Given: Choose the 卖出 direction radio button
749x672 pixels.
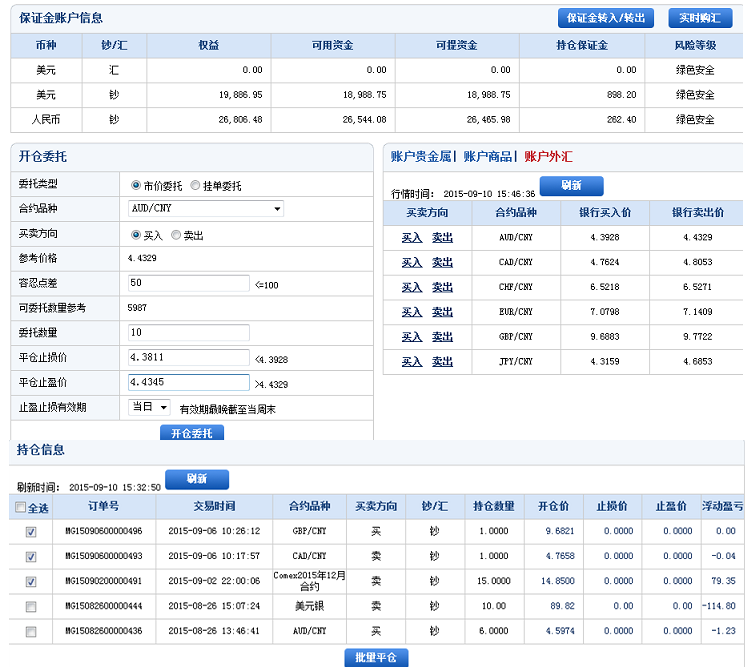Looking at the screenshot, I should pyautogui.click(x=176, y=235).
